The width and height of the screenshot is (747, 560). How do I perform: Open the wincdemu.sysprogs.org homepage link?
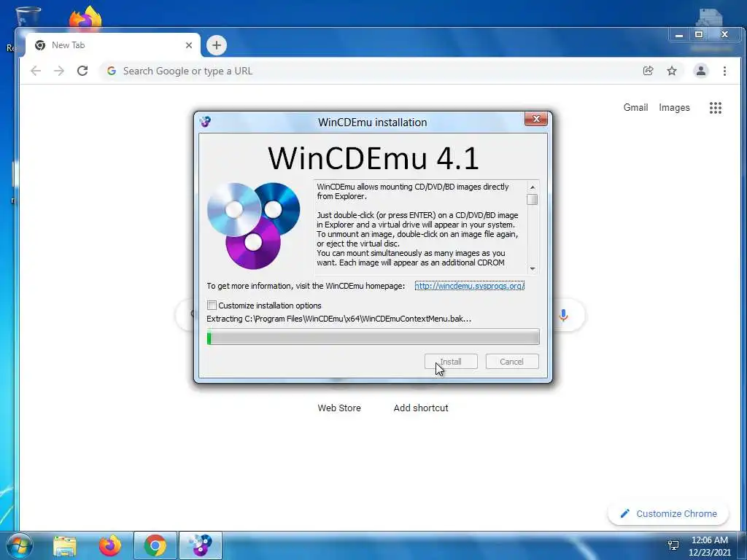click(469, 286)
